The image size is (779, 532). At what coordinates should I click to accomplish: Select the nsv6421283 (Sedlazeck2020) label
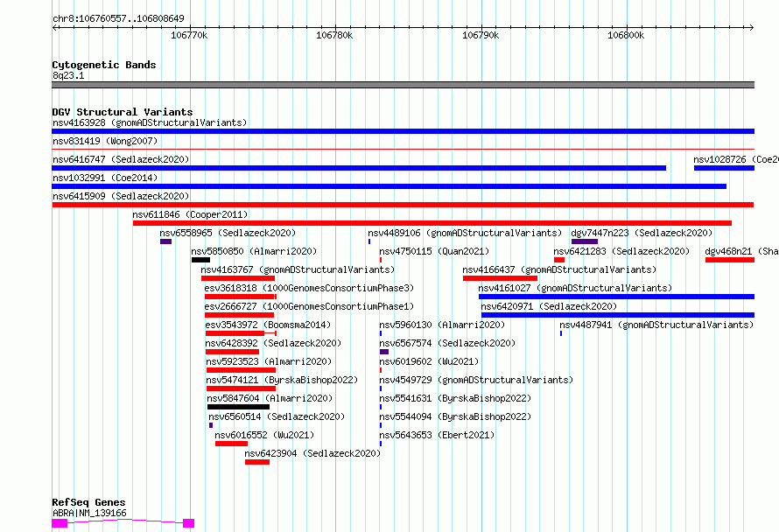[622, 251]
